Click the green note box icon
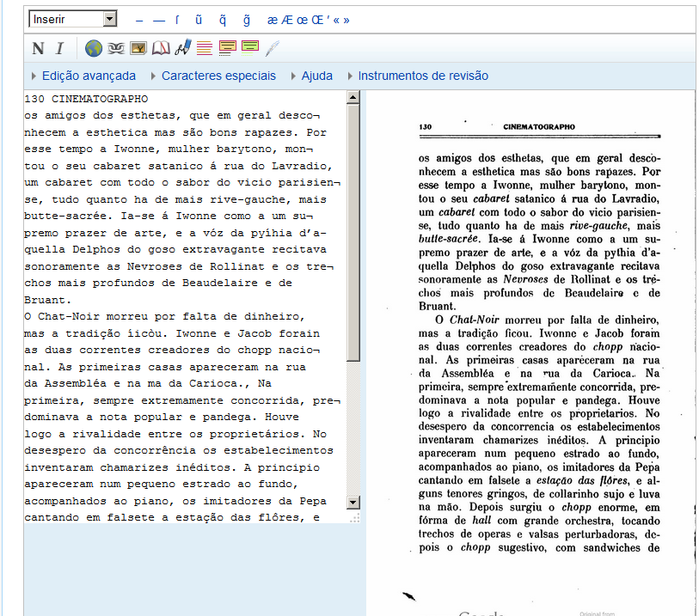Image resolution: width=699 pixels, height=616 pixels. [x=249, y=47]
